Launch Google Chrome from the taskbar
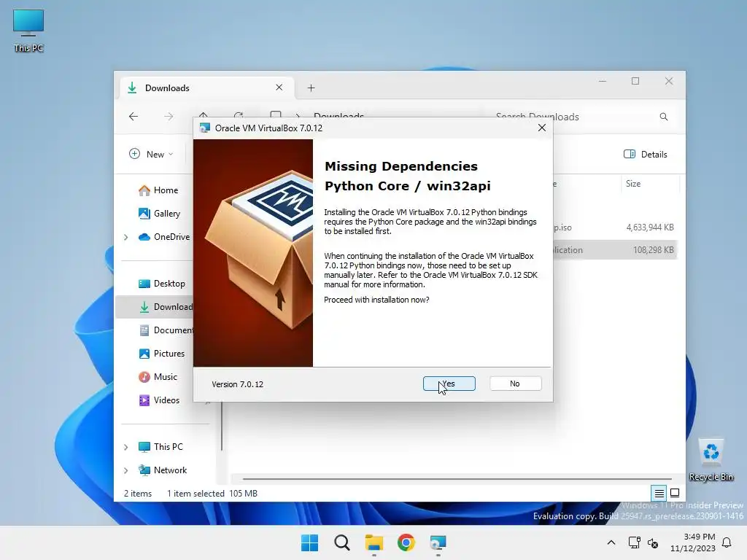The image size is (747, 560). coord(406,542)
